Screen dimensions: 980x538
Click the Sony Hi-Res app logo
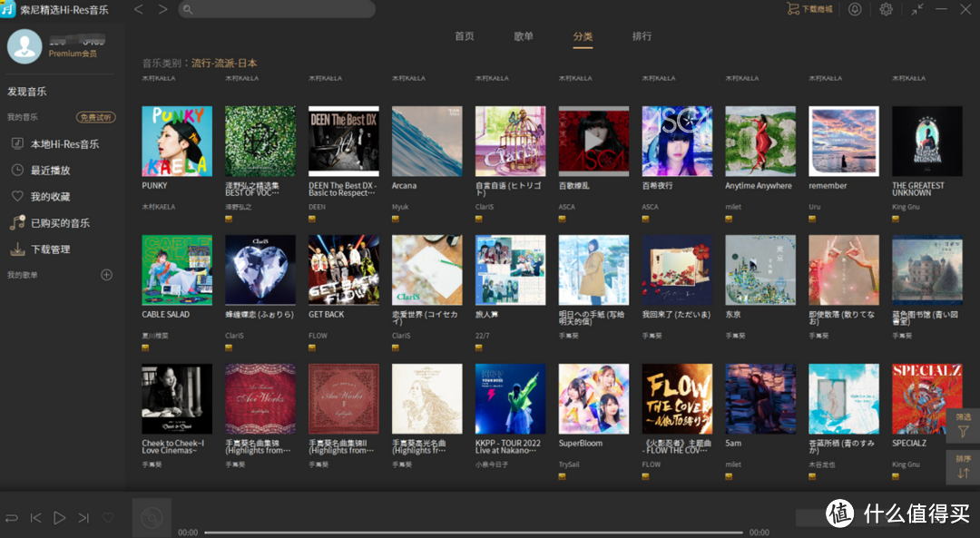tap(7, 9)
